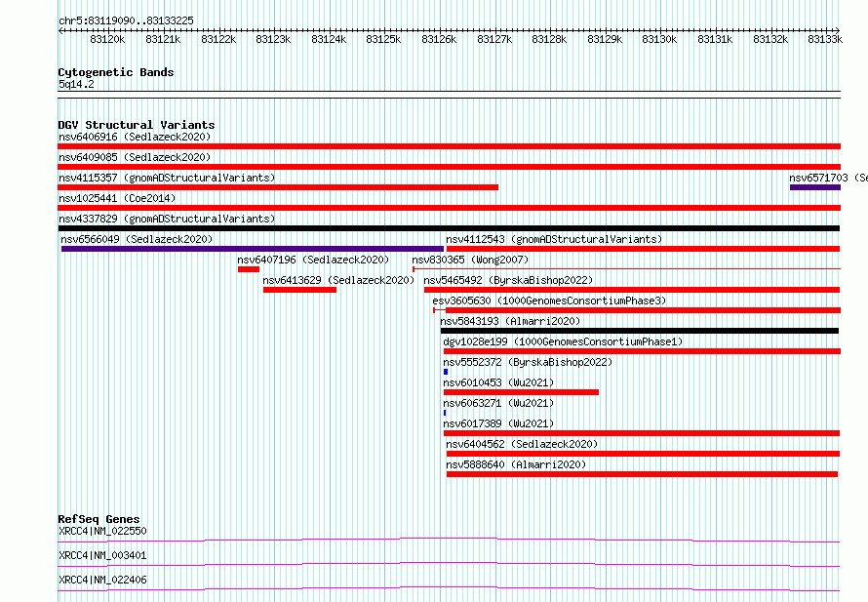
Task: Click the dgv1028e199 (1000GenomesConsortiumPhase1) label
Action: pos(563,341)
